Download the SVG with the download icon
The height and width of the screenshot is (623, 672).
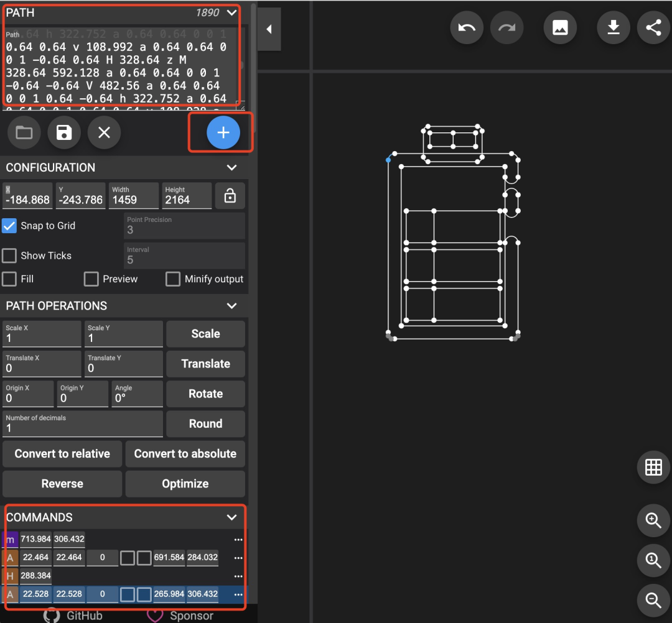614,28
